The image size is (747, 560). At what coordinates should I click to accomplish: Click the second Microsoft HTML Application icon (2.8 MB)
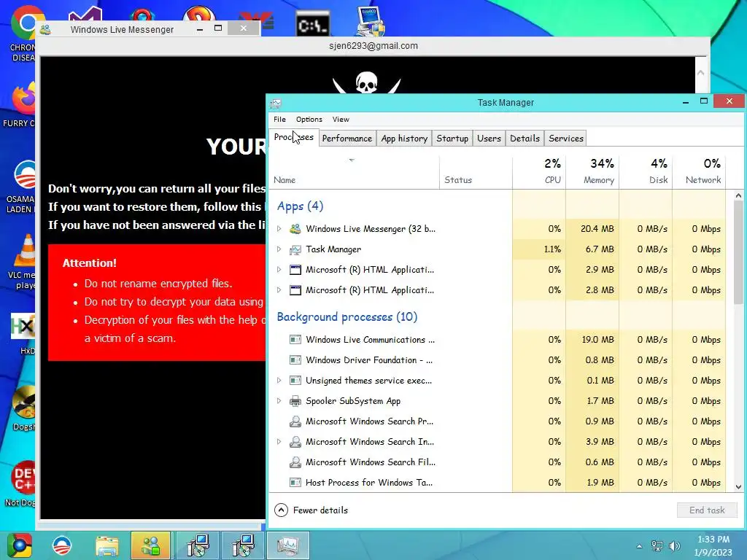295,290
